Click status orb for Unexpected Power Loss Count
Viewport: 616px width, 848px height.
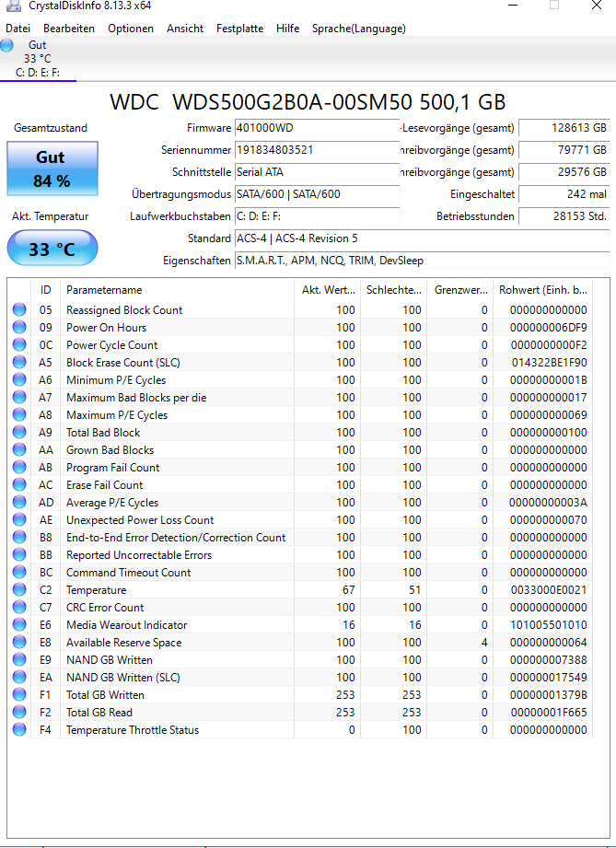pyautogui.click(x=19, y=519)
